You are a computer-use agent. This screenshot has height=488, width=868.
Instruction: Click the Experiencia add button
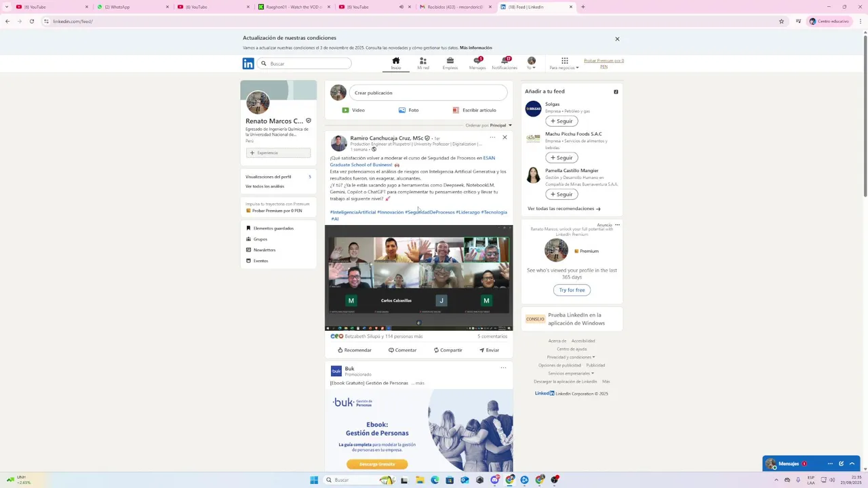point(278,152)
